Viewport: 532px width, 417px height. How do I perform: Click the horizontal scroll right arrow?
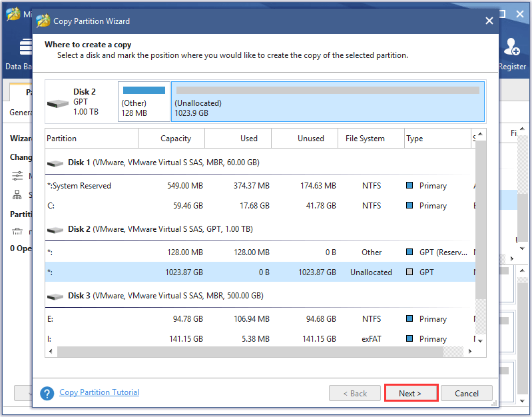click(x=470, y=352)
